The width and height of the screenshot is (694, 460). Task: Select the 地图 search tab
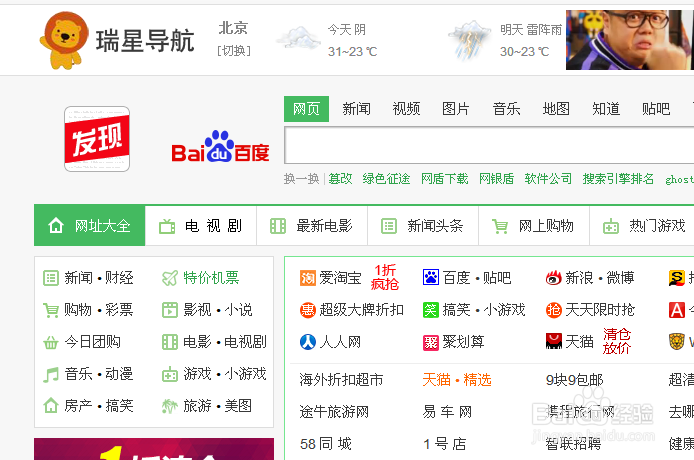[556, 108]
